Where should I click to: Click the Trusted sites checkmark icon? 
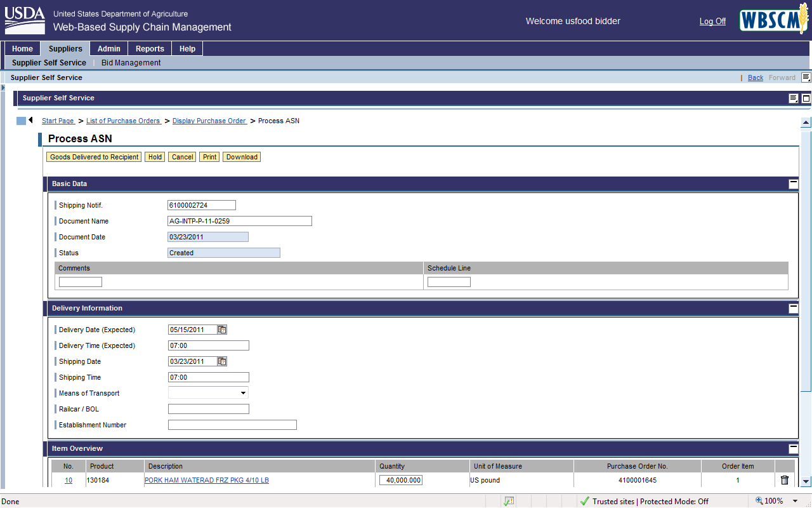(x=584, y=501)
